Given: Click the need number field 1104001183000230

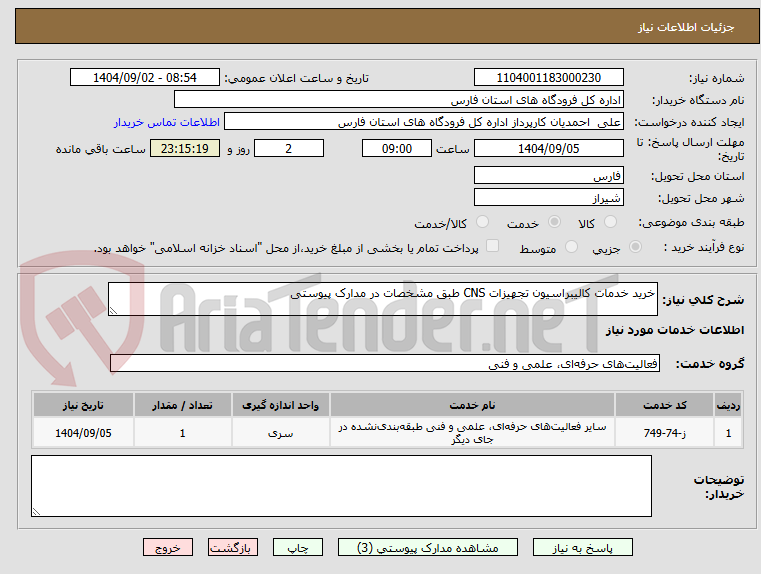Looking at the screenshot, I should coord(548,78).
